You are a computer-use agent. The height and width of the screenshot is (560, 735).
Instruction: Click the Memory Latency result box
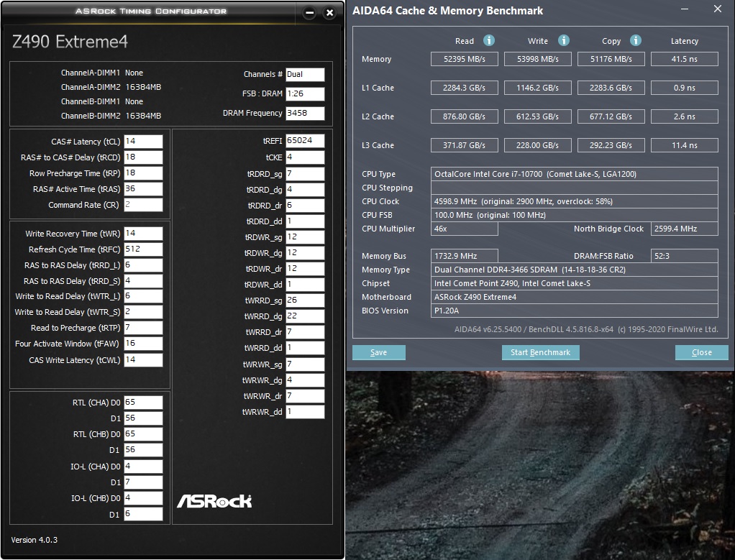click(684, 59)
